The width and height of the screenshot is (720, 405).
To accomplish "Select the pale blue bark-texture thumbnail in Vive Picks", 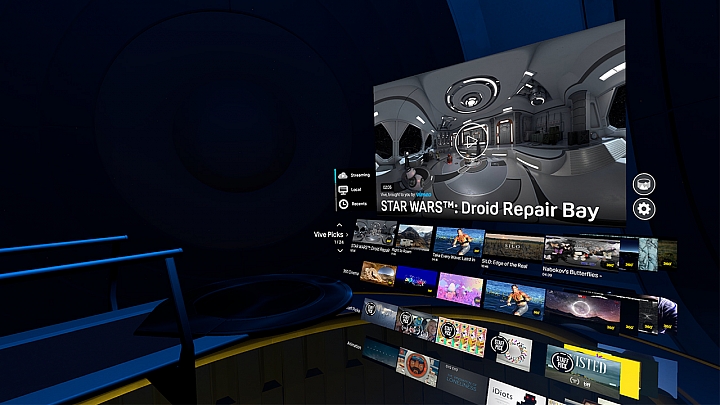I will click(x=648, y=254).
